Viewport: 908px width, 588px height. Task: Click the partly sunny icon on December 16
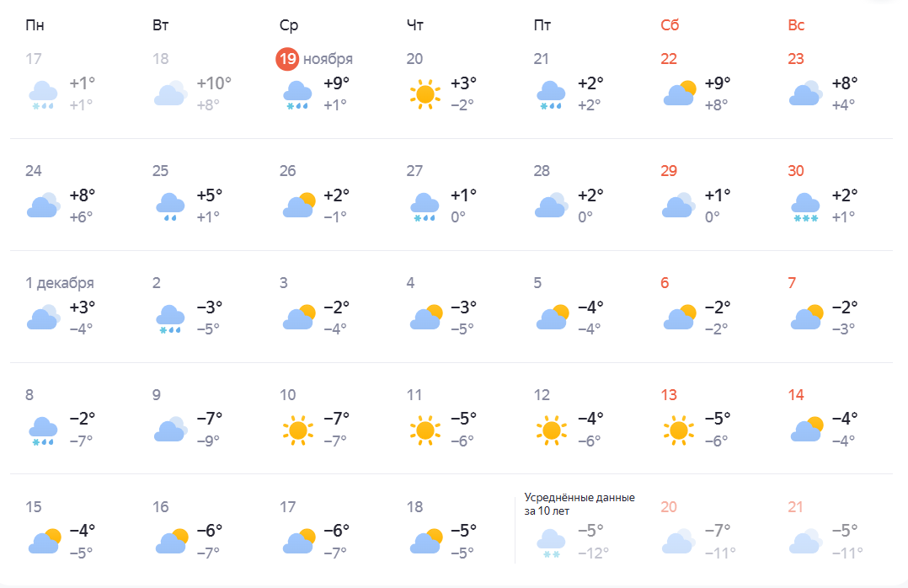coord(171,541)
